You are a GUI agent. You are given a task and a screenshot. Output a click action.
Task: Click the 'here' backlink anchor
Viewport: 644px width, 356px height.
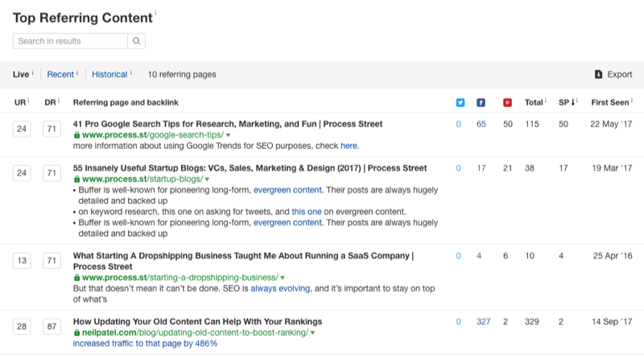[x=349, y=146]
